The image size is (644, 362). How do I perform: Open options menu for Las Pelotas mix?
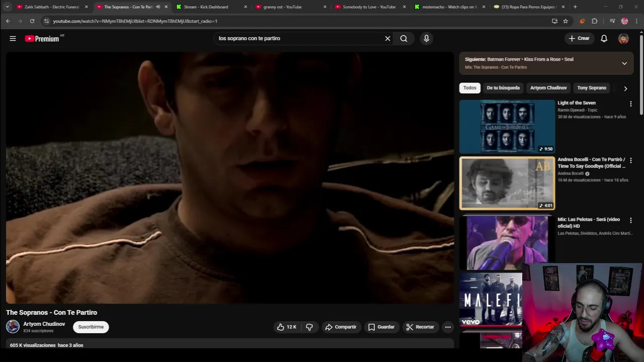point(630,221)
